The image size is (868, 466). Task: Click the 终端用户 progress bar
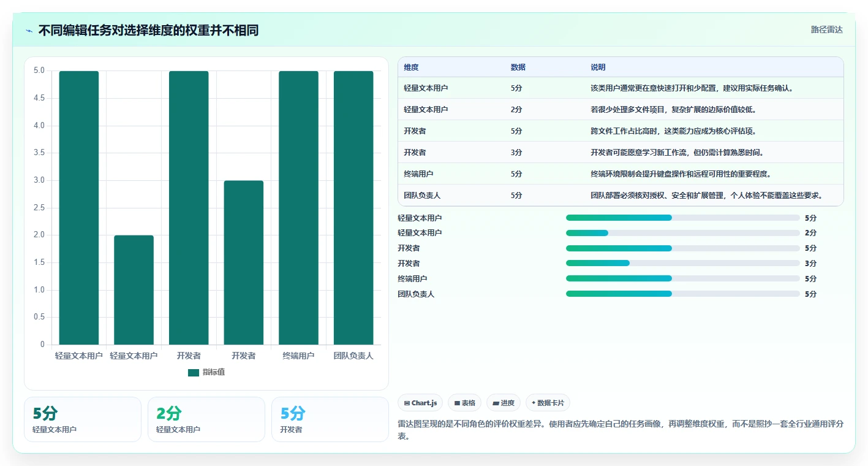[x=683, y=278]
